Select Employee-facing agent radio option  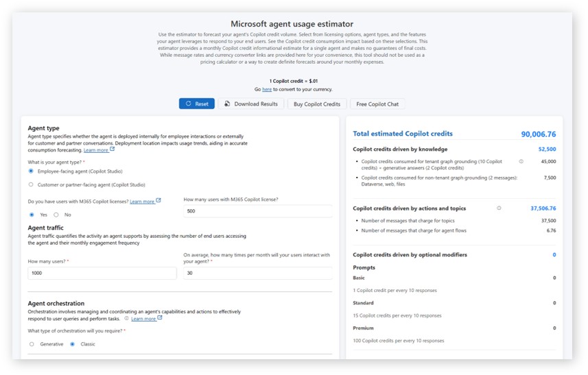tap(31, 171)
